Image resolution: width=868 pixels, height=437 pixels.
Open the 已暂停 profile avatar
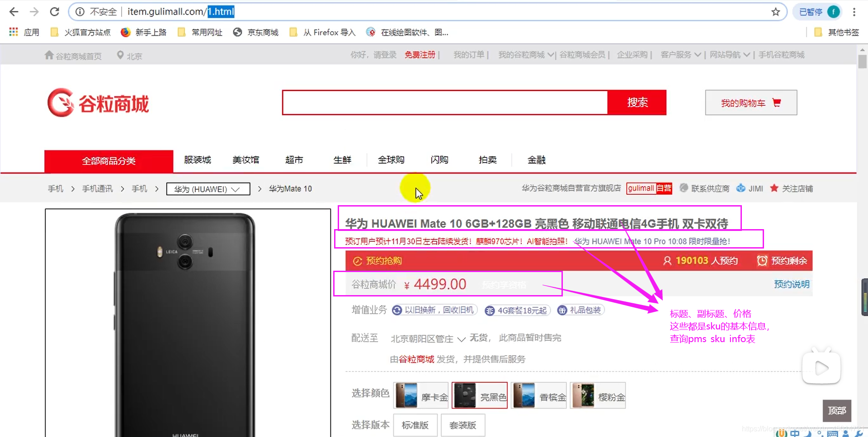pyautogui.click(x=833, y=12)
